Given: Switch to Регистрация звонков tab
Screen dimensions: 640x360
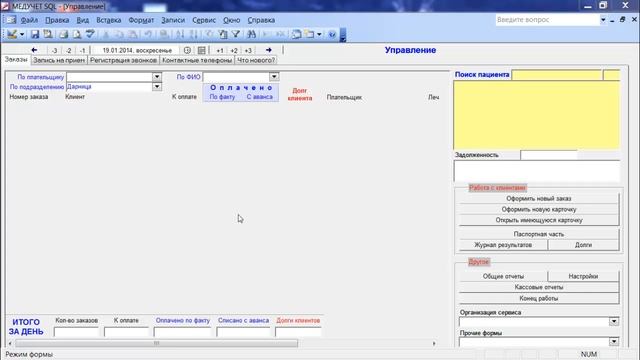Looking at the screenshot, I should point(123,60).
